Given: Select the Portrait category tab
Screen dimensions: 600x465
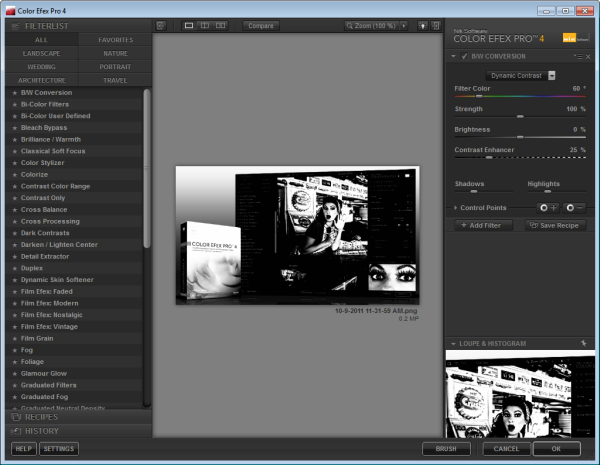Looking at the screenshot, I should pos(115,67).
